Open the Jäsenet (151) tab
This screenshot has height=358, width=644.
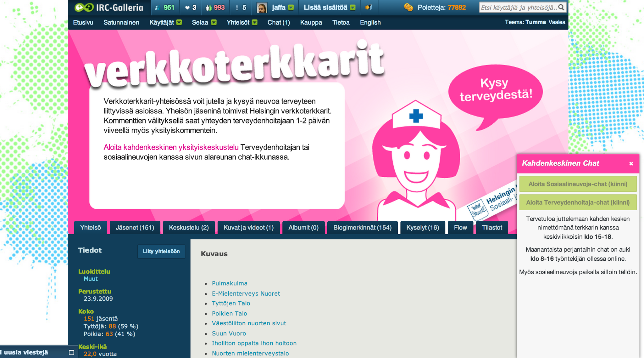coord(135,228)
